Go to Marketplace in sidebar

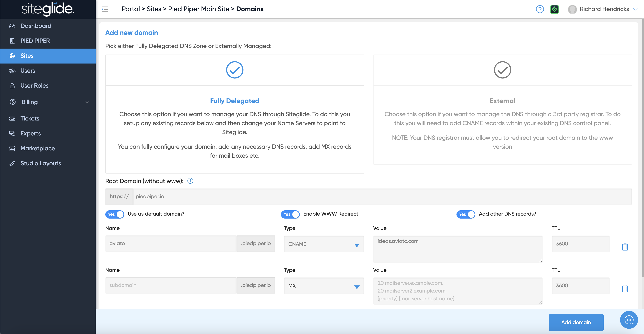point(38,148)
